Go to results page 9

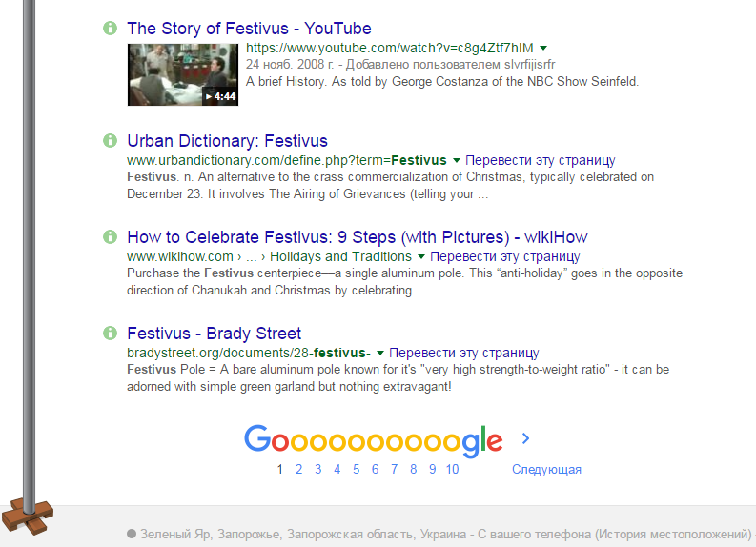[x=433, y=469]
